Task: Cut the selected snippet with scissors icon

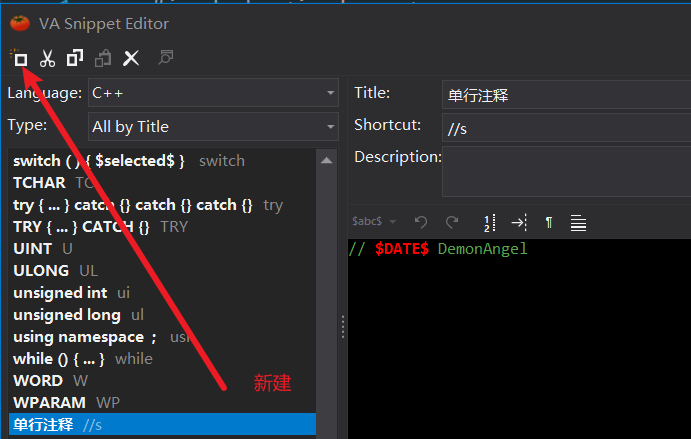Action: (47, 58)
